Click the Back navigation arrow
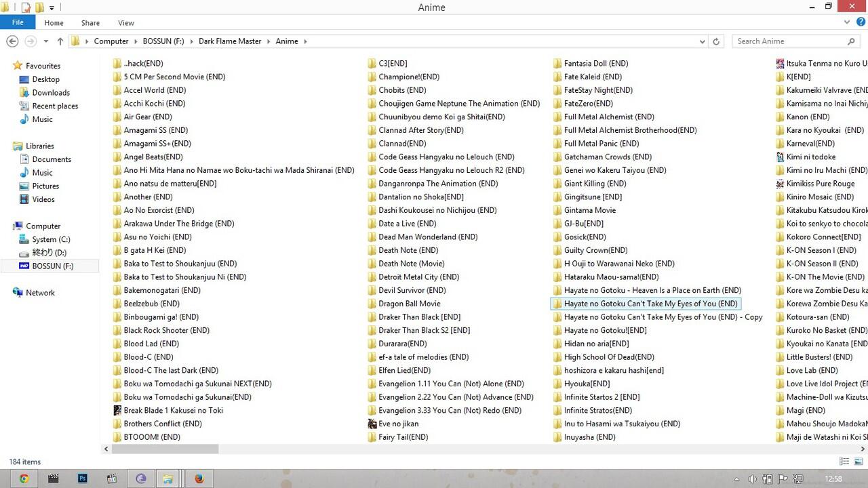 tap(12, 41)
